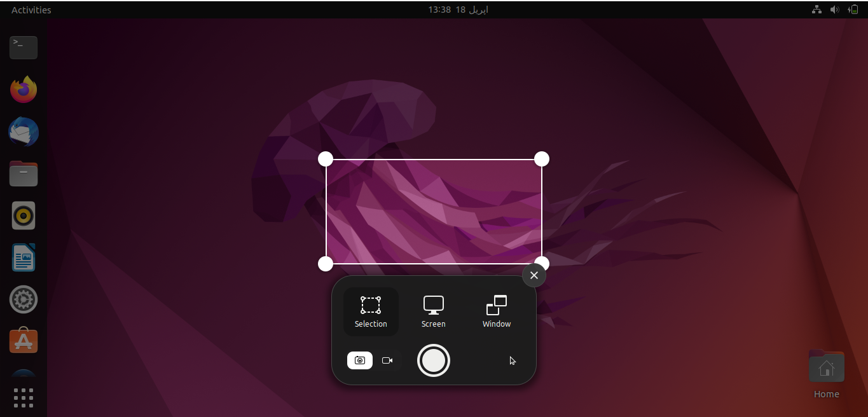Click Activities in the top bar

tap(30, 10)
